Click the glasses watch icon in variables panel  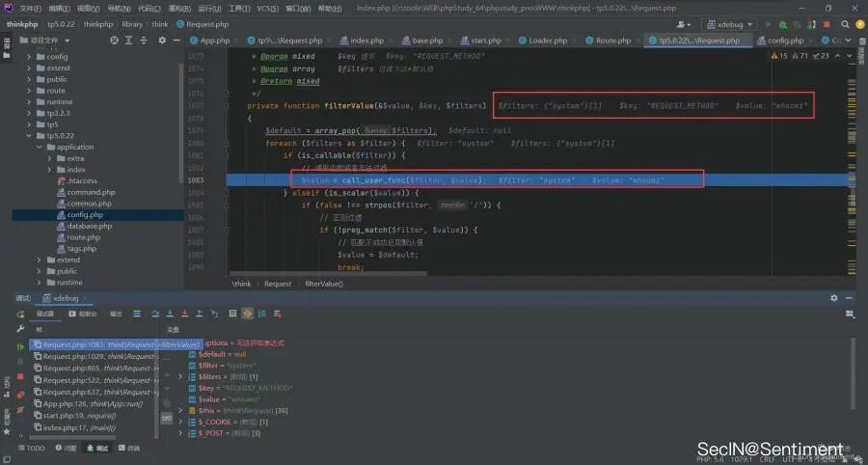pos(167,418)
